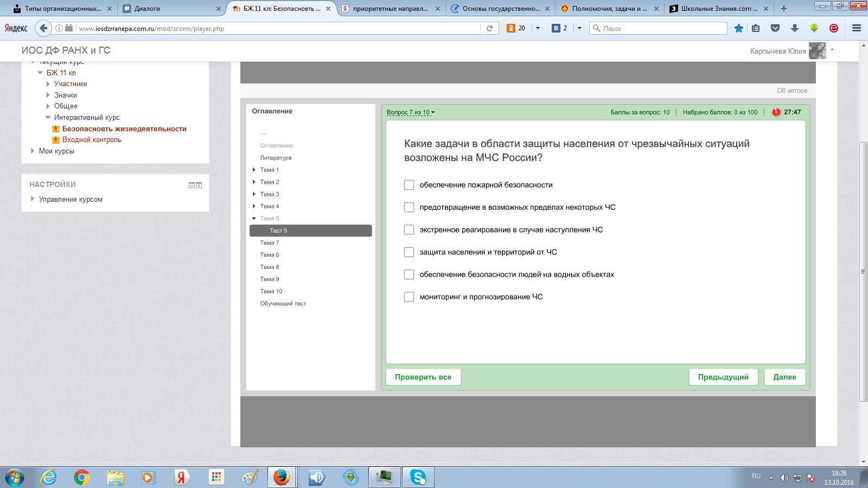Click the browser back arrow button
This screenshot has height=488, width=868.
(x=43, y=28)
